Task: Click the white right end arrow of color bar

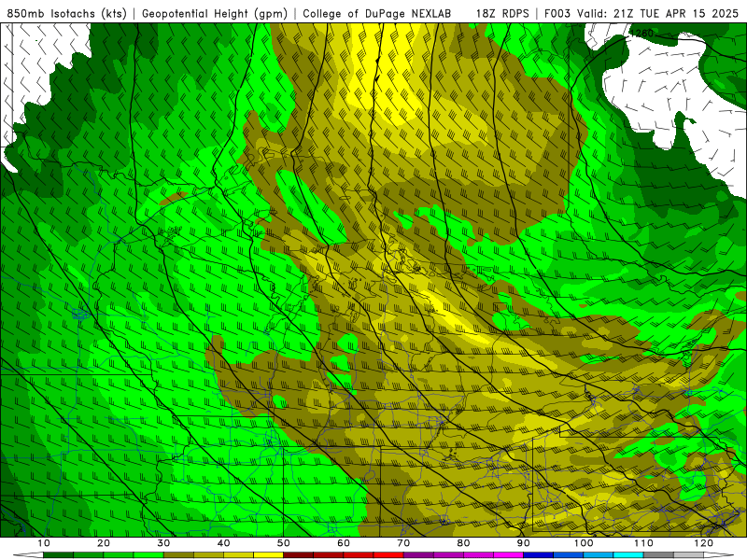Action: (719, 555)
